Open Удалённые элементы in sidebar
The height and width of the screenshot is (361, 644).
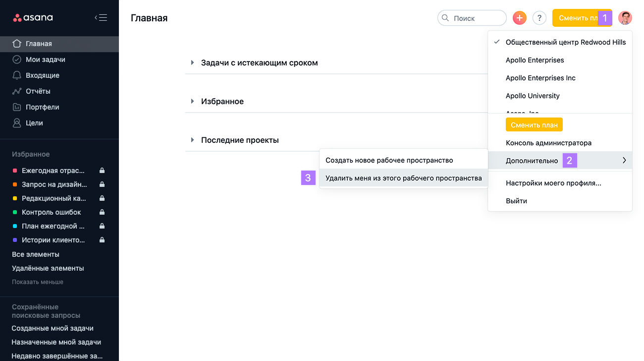pos(48,268)
